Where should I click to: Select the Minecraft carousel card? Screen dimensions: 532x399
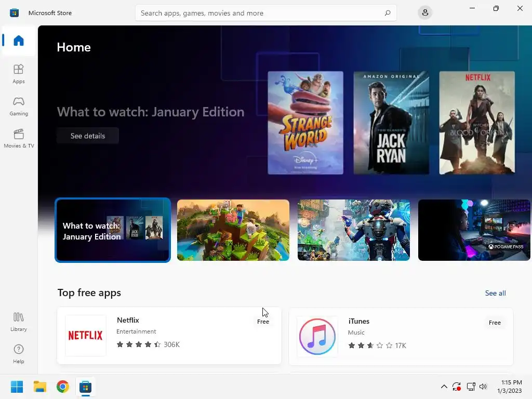(233, 230)
